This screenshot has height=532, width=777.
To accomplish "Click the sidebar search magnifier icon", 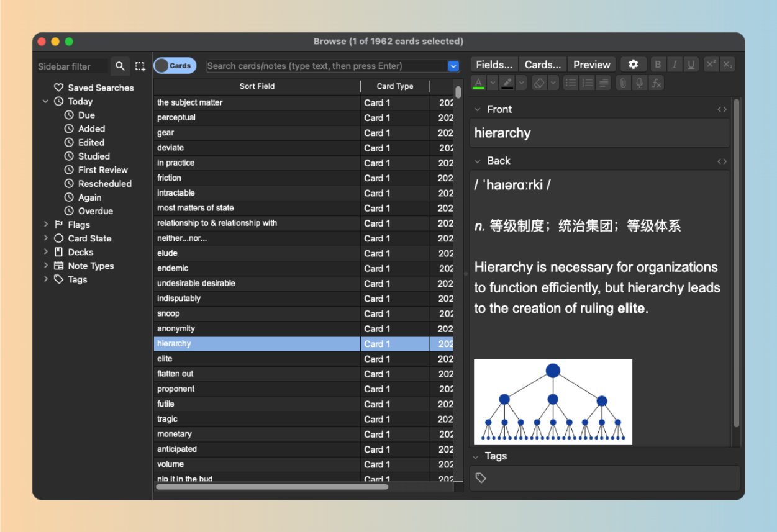I will 120,66.
